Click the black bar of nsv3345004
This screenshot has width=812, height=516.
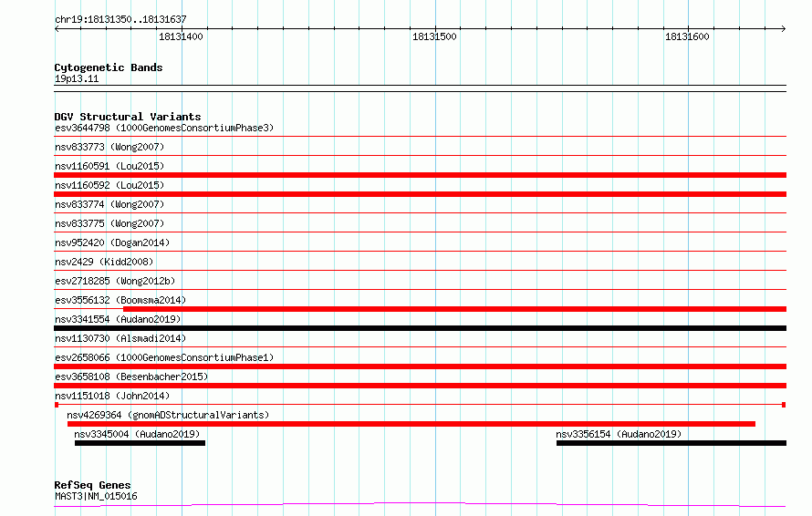[140, 443]
